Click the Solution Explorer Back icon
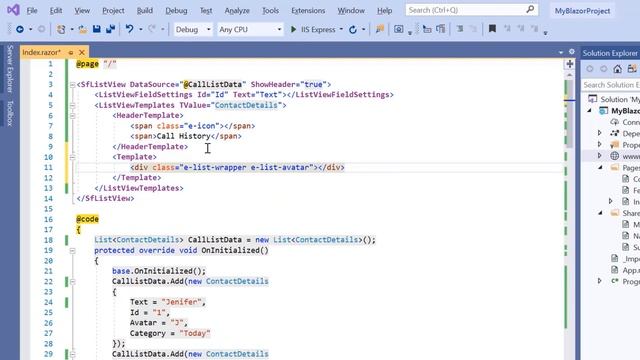 pyautogui.click(x=590, y=69)
